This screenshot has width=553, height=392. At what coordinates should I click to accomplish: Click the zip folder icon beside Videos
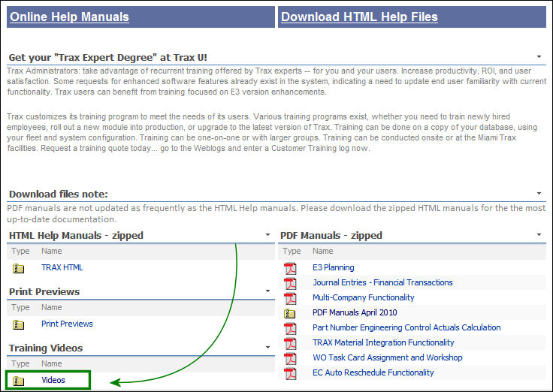pyautogui.click(x=18, y=381)
